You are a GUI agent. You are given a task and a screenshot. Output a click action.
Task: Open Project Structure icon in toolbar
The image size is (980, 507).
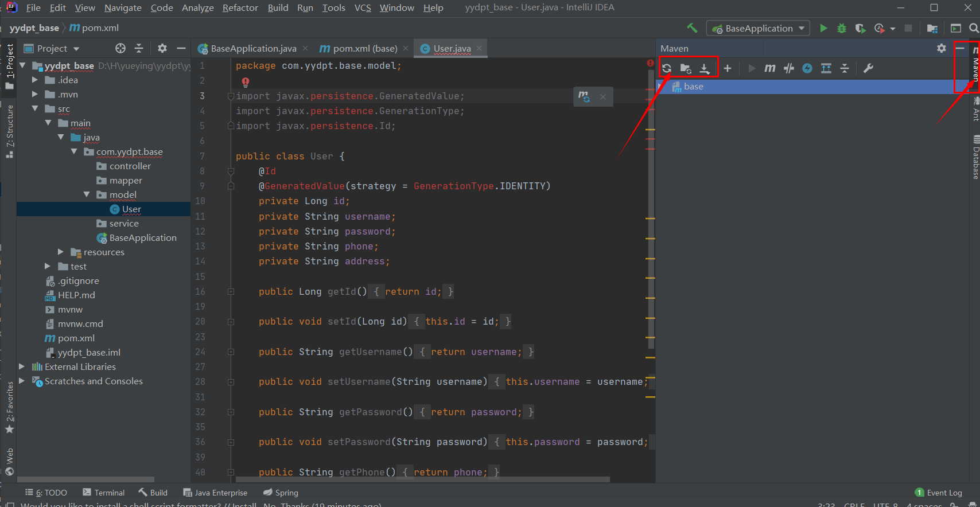pyautogui.click(x=932, y=28)
